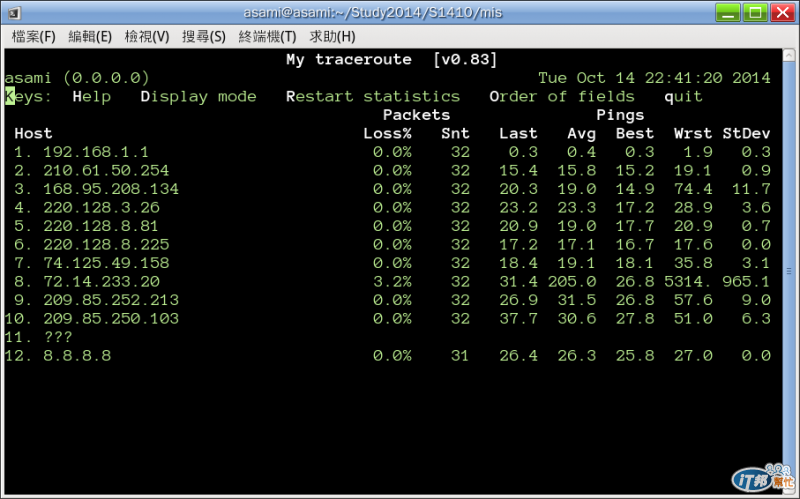Click the 3.2% loss value
The width and height of the screenshot is (800, 499).
coord(392,282)
